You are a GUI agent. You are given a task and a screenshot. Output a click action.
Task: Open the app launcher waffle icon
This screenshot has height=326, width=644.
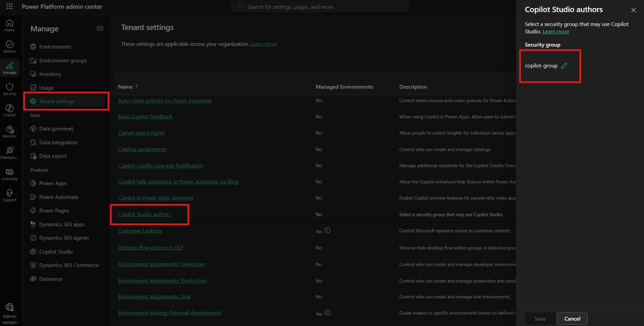click(9, 6)
